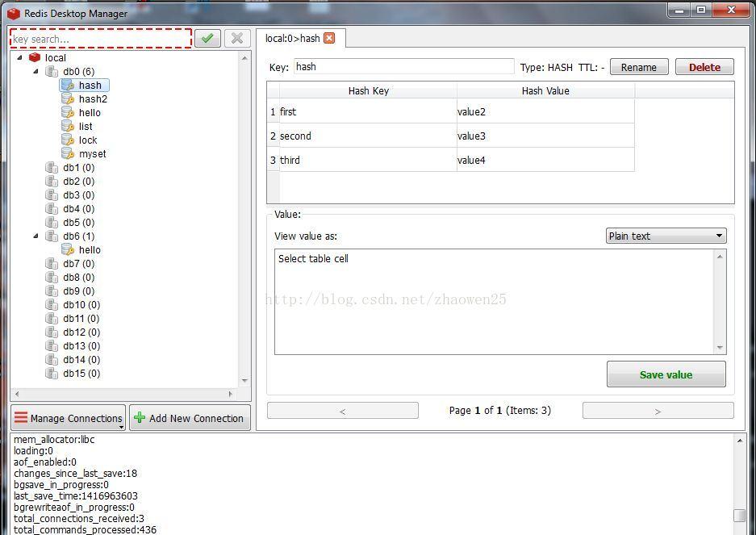
Task: Go to previous page with the < button
Action: [343, 411]
